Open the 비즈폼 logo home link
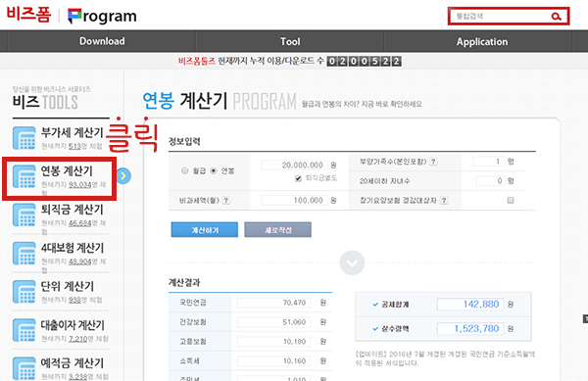 pyautogui.click(x=28, y=15)
